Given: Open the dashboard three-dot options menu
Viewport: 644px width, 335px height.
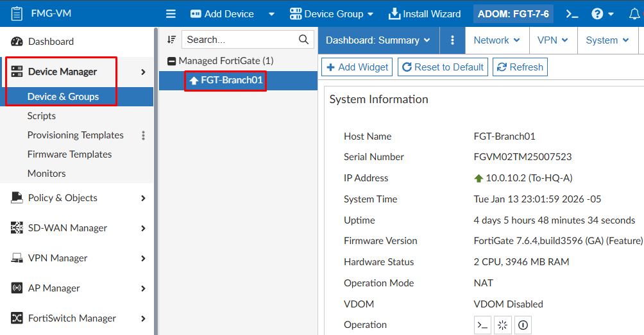Looking at the screenshot, I should pyautogui.click(x=452, y=40).
